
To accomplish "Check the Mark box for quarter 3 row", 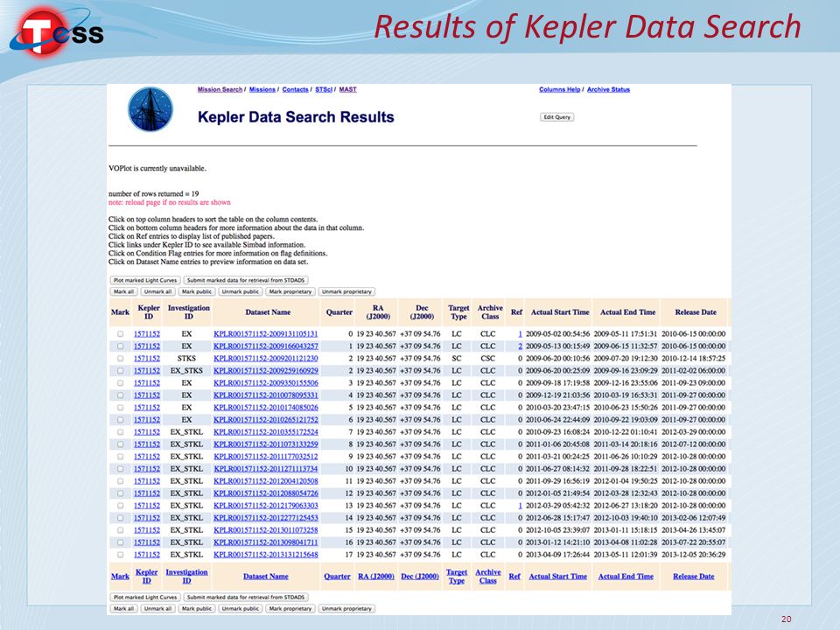I will tap(121, 383).
